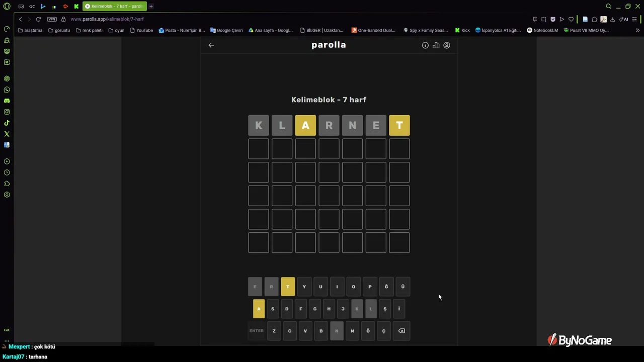Open the araştırma bookmarks folder
Viewport: 644px width, 362px height.
pyautogui.click(x=30, y=30)
